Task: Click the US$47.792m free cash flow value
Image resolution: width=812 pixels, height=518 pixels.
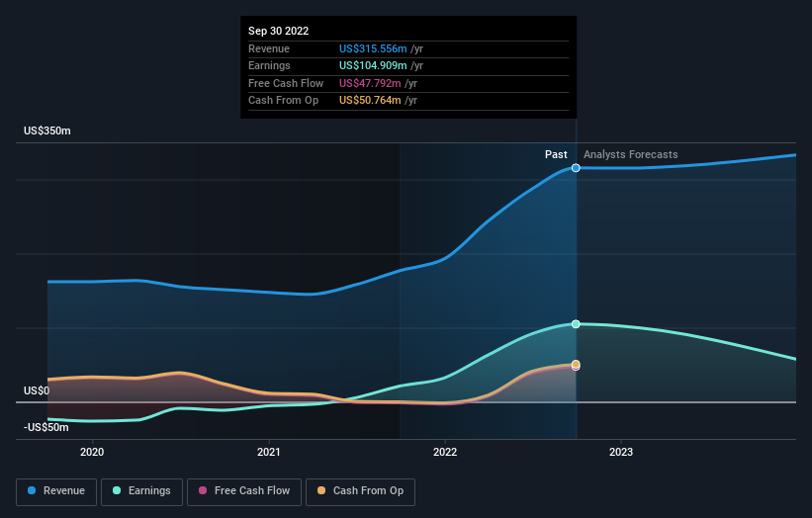Action: click(370, 83)
